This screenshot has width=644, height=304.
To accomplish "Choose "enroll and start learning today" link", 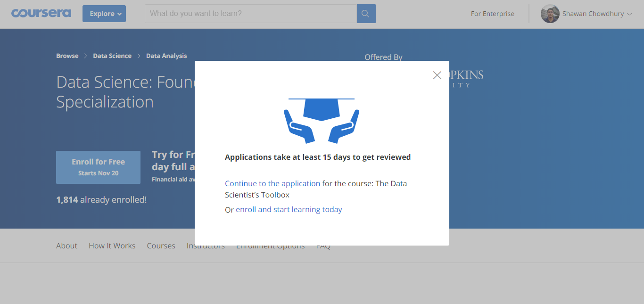I will [x=289, y=209].
